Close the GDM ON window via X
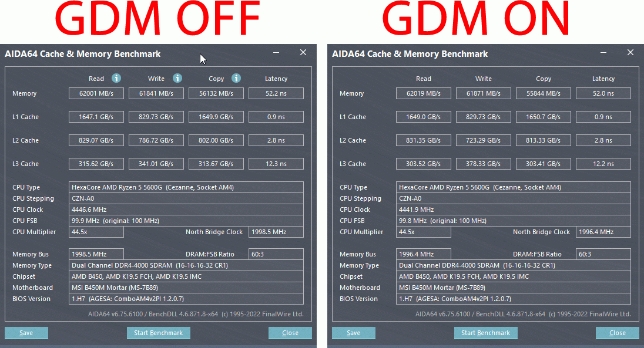This screenshot has width=644, height=348. coord(630,53)
